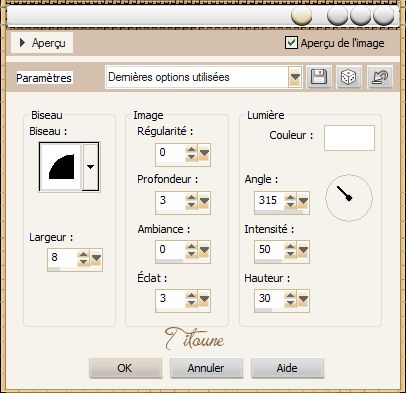
Task: Click the OK button
Action: click(125, 368)
